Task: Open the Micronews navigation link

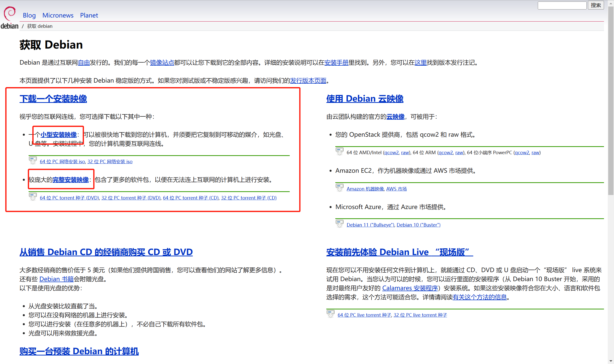Action: pos(58,15)
